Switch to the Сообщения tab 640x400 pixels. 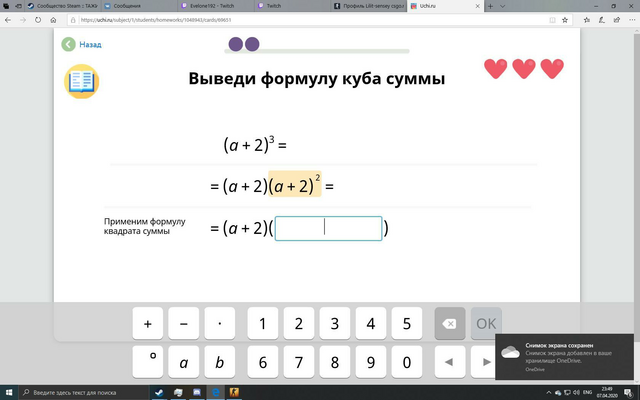coord(127,6)
